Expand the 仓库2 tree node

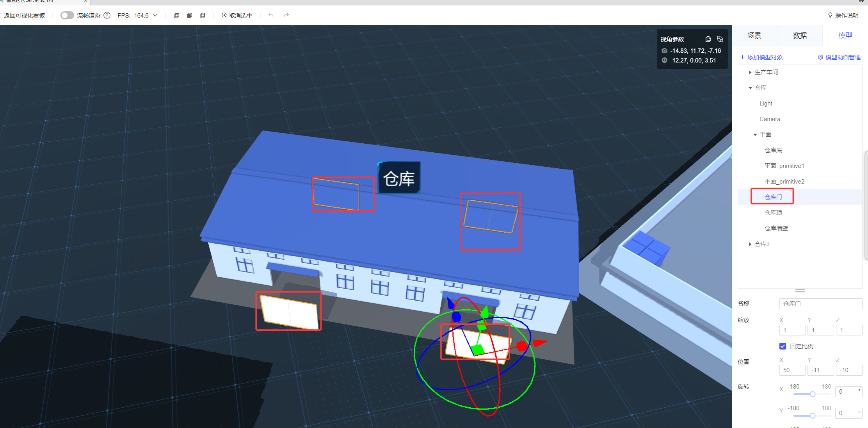point(750,244)
